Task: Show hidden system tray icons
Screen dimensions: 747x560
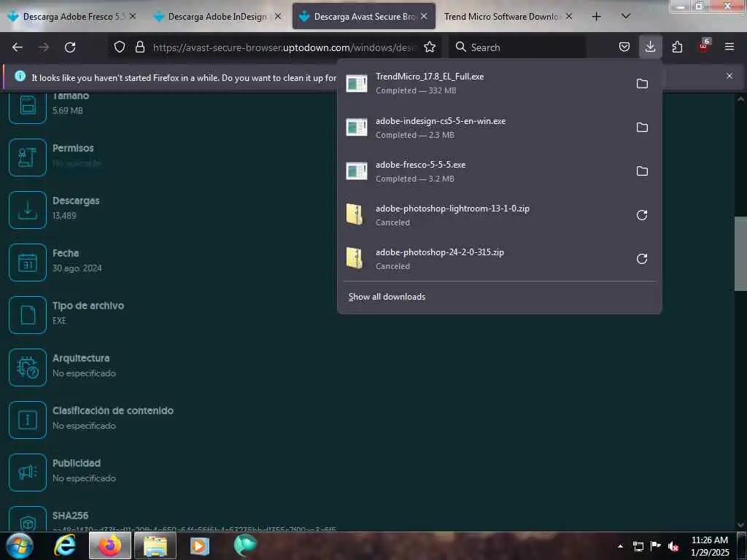Action: click(x=620, y=546)
